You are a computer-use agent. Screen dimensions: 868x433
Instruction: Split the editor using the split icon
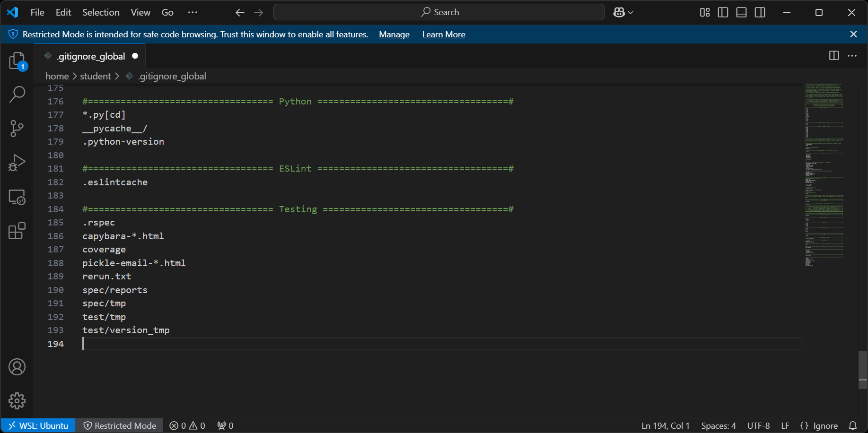tap(833, 55)
